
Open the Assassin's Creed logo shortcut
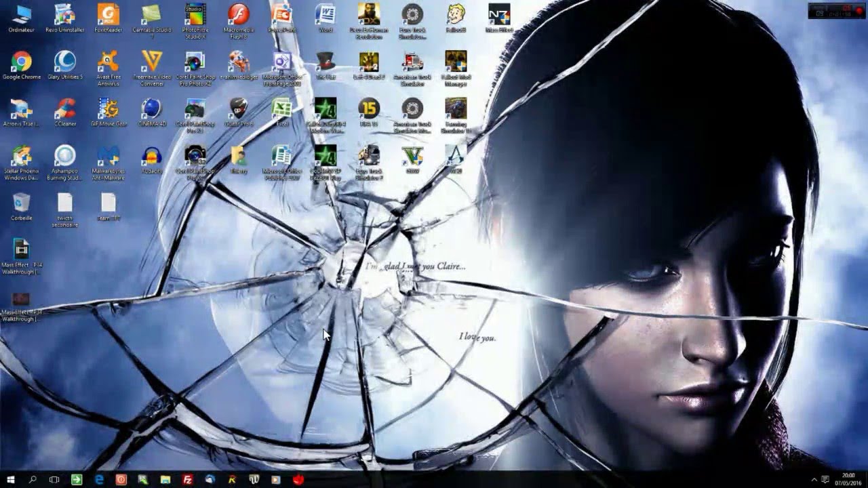pos(456,160)
